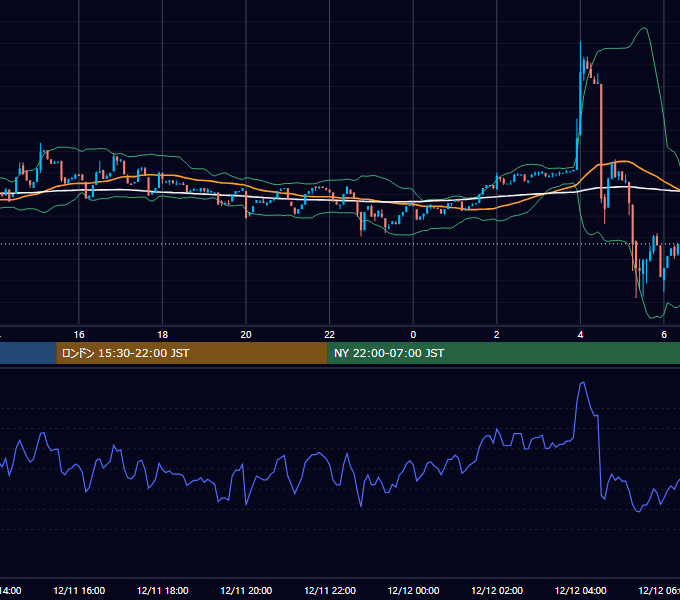The width and height of the screenshot is (680, 600).
Task: Select the time axis label 2
Action: tap(497, 335)
